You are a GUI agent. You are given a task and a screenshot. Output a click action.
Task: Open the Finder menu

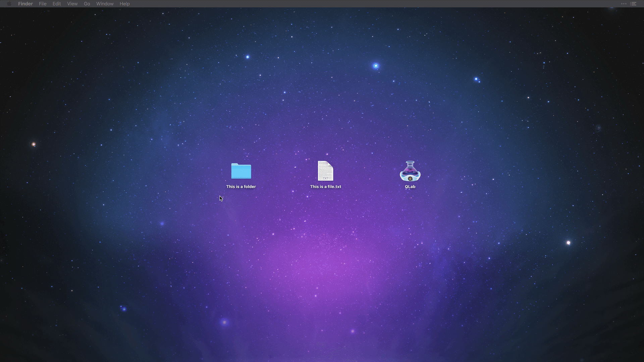coord(25,4)
